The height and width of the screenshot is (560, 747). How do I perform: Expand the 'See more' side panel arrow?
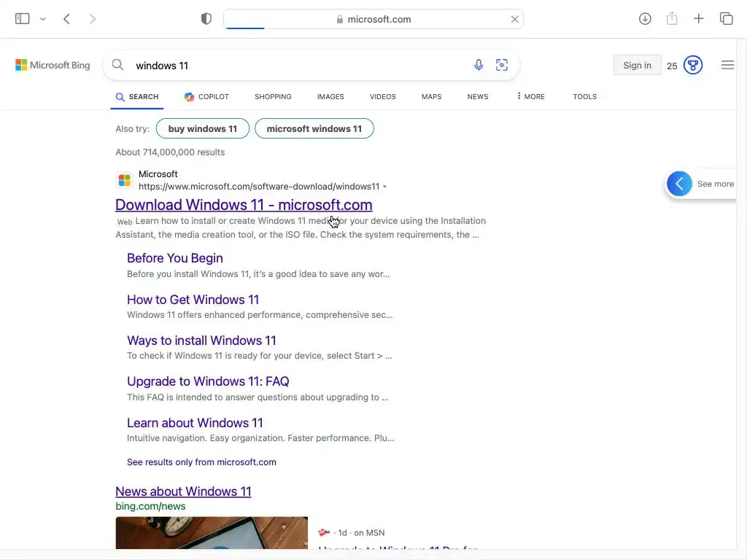[679, 184]
